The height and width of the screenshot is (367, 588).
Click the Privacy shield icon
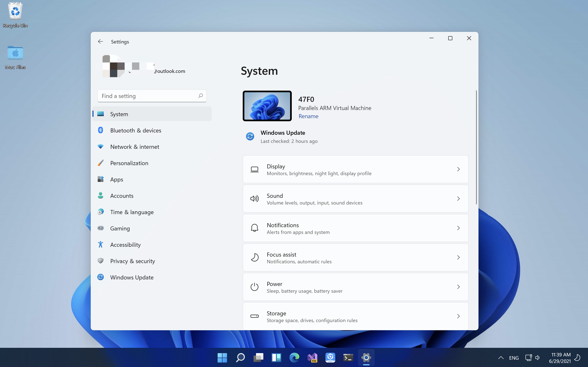pyautogui.click(x=101, y=261)
